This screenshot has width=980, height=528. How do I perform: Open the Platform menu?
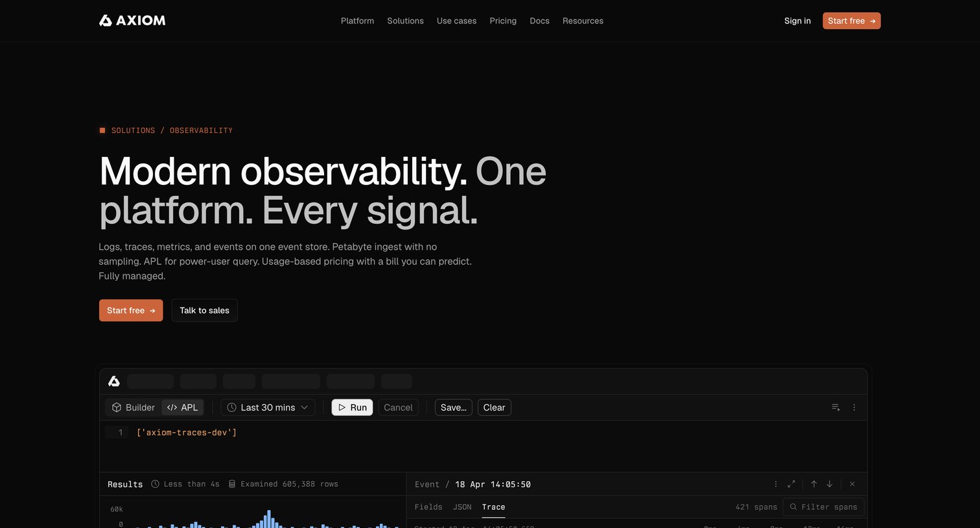[x=357, y=21]
